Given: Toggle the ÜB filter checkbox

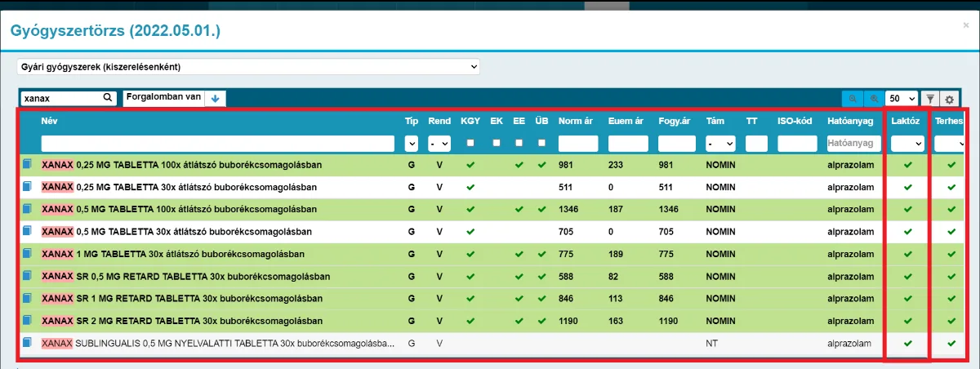Looking at the screenshot, I should tap(541, 144).
